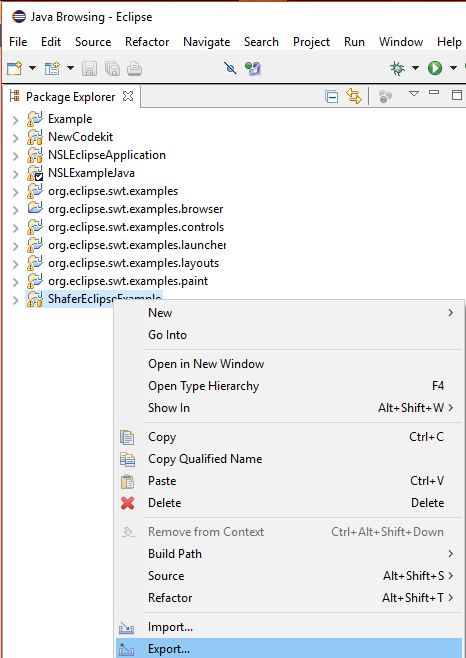Viewport: 466px width, 658px height.
Task: Open the dropdown arrow beside Run button
Action: tap(453, 68)
